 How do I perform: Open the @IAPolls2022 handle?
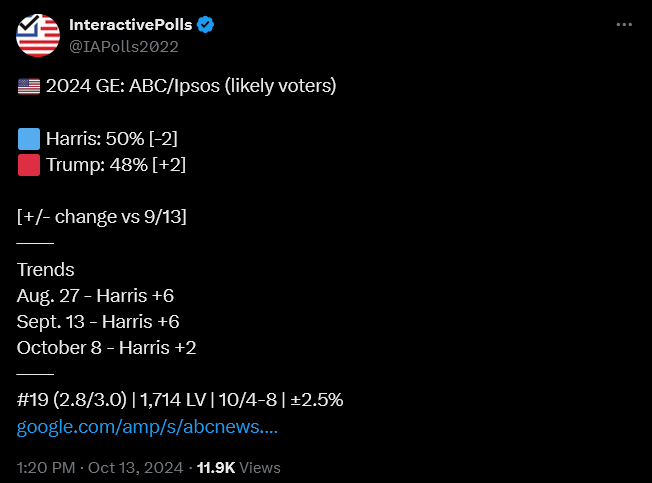[124, 47]
